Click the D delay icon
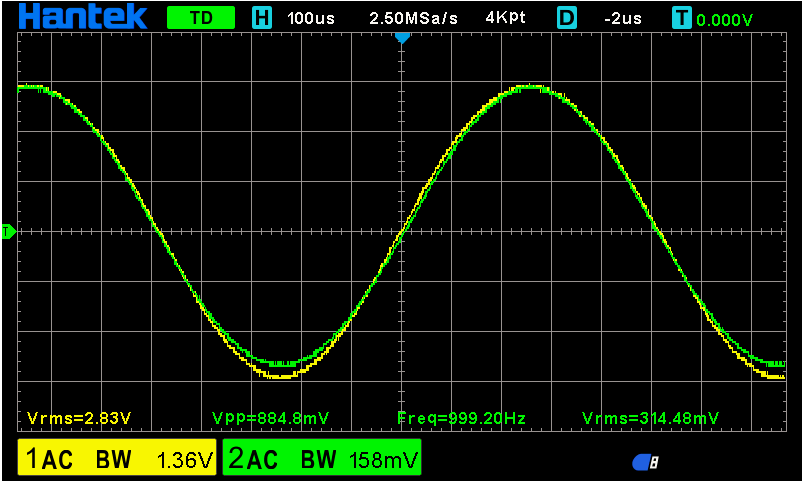Image resolution: width=805 pixels, height=484 pixels. pyautogui.click(x=567, y=18)
